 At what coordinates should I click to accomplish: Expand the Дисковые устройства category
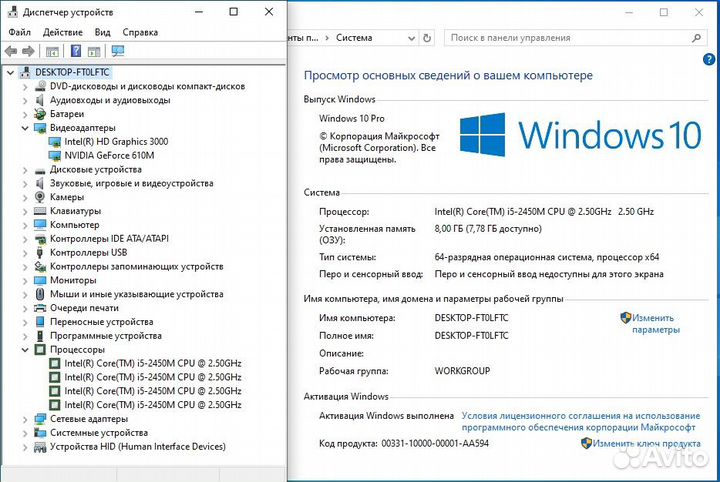25,169
